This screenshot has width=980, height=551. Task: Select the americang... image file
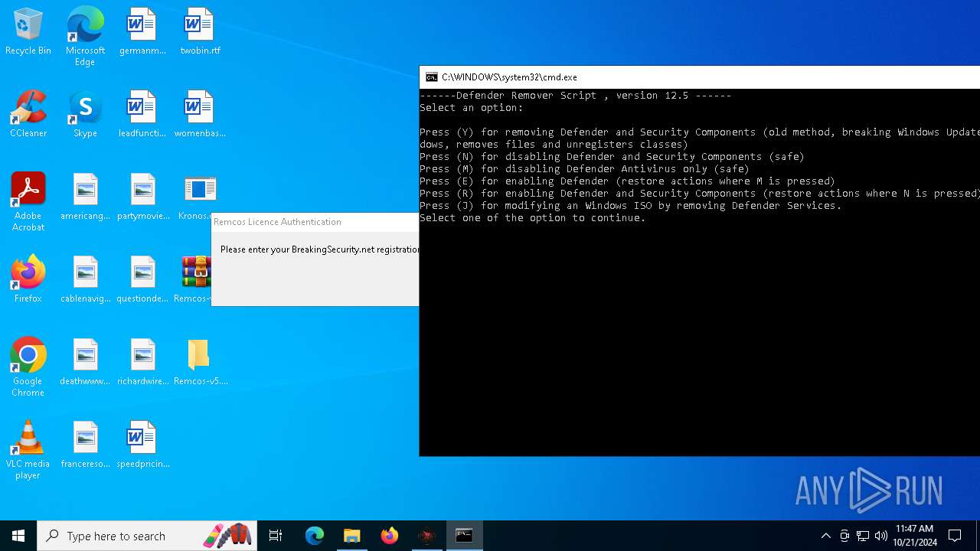[x=85, y=197]
